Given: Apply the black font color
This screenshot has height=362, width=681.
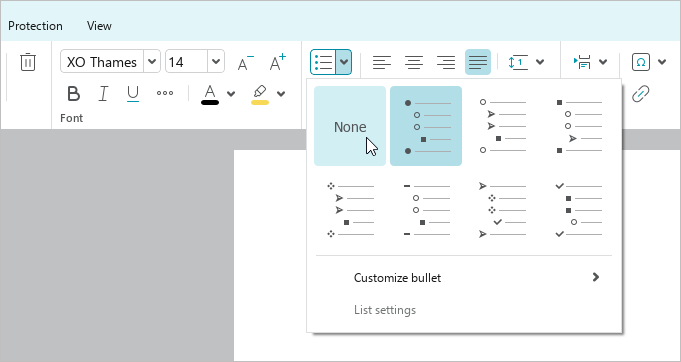Looking at the screenshot, I should point(210,95).
